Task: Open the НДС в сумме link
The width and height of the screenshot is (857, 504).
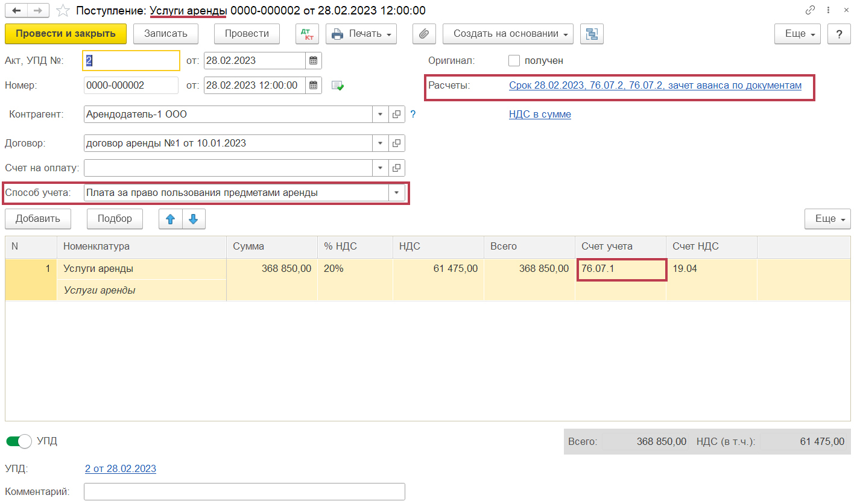Action: click(540, 114)
